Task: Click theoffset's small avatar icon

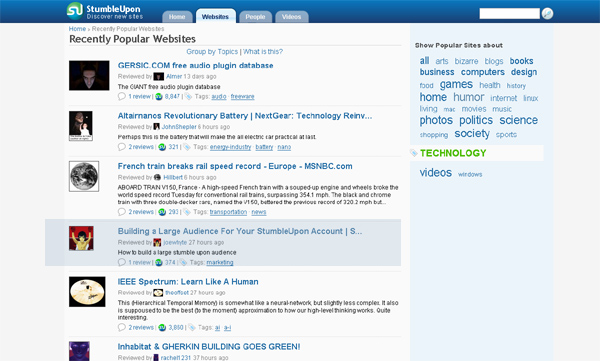Action: (158, 293)
